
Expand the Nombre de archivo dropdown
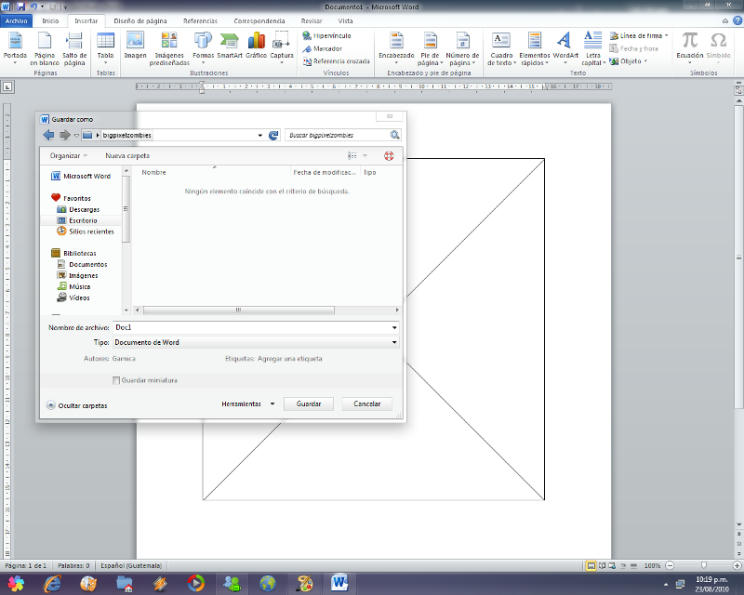[x=394, y=327]
